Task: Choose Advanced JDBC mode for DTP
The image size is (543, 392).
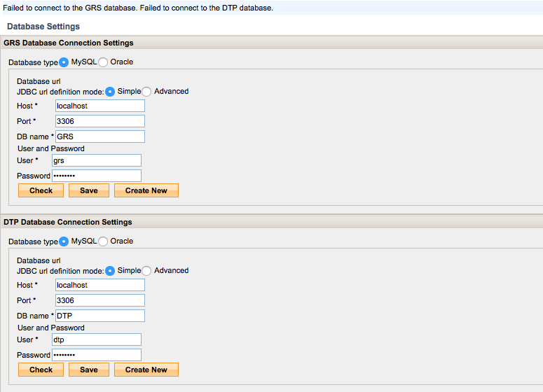Action: [x=146, y=271]
